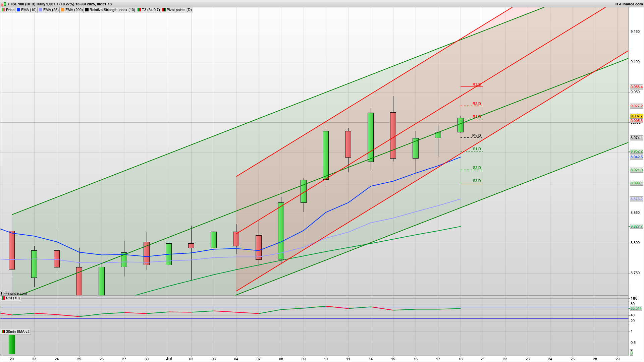
Task: Select the yellow current price tag 9,007.7
Action: (x=636, y=116)
